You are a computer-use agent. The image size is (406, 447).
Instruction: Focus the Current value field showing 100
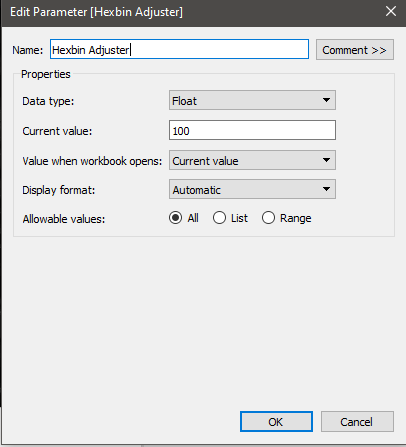click(252, 130)
